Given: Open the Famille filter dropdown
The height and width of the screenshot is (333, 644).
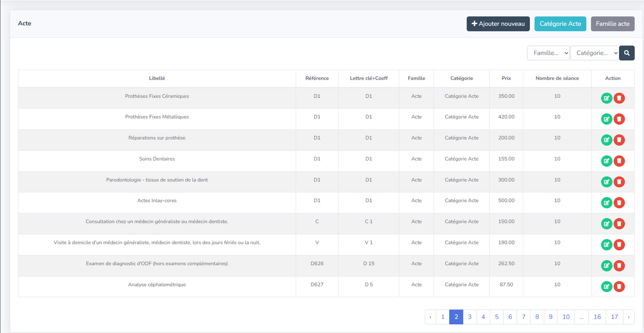Looking at the screenshot, I should 548,53.
